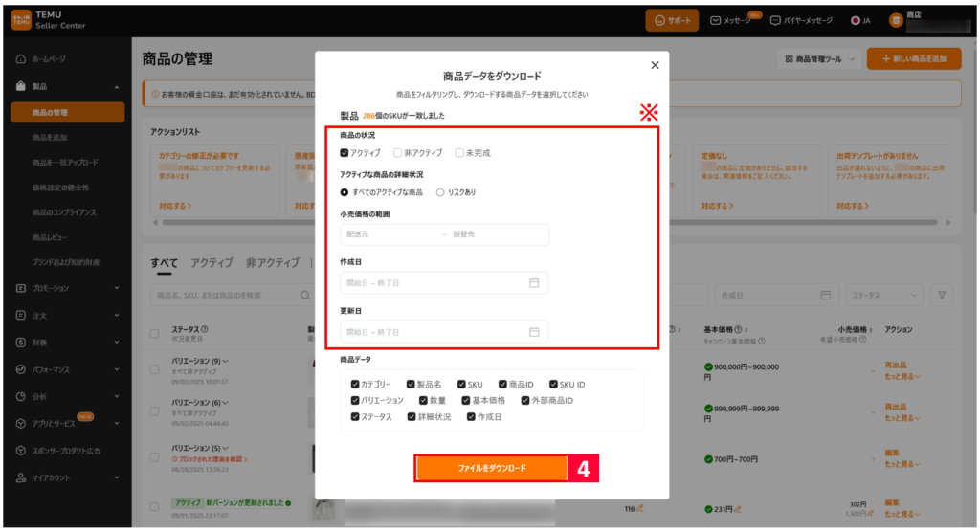The image size is (980, 532).
Task: Expand the 財務 sidebar section
Action: pos(117,343)
